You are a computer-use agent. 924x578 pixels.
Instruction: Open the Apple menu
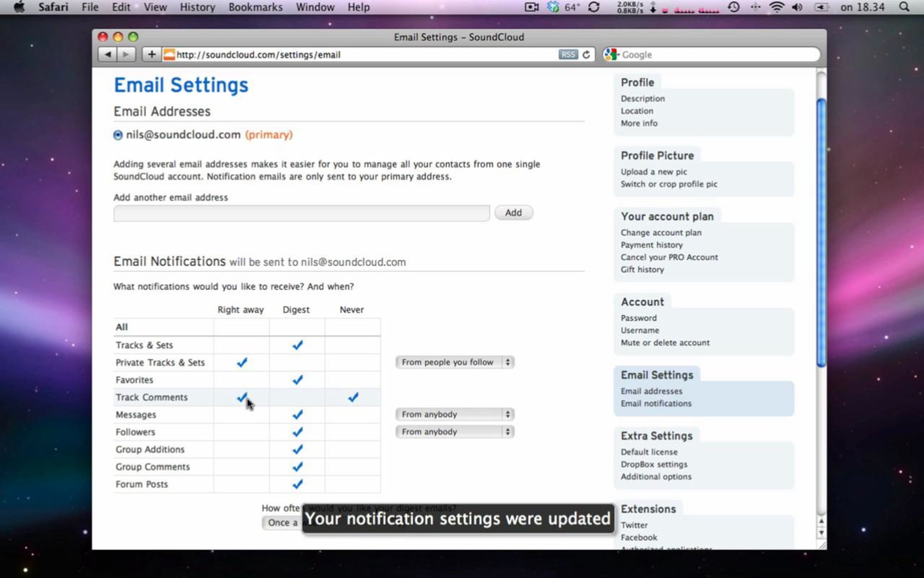click(19, 7)
